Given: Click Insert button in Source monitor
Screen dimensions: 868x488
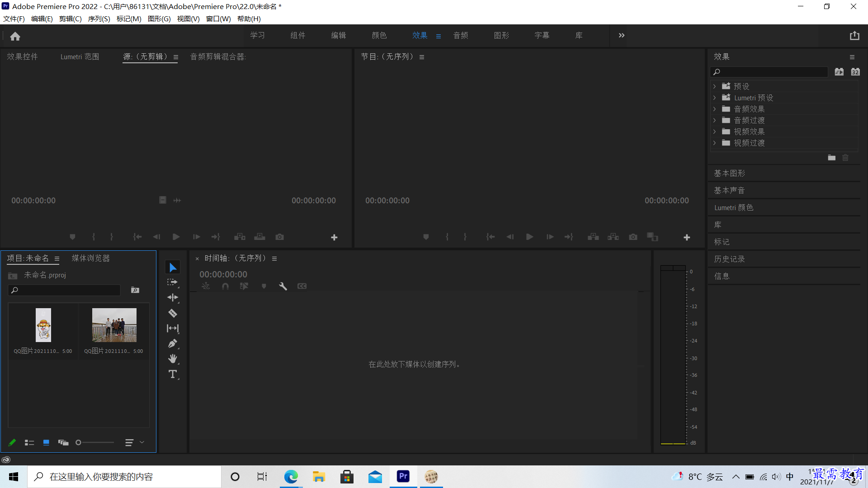Looking at the screenshot, I should tap(240, 237).
